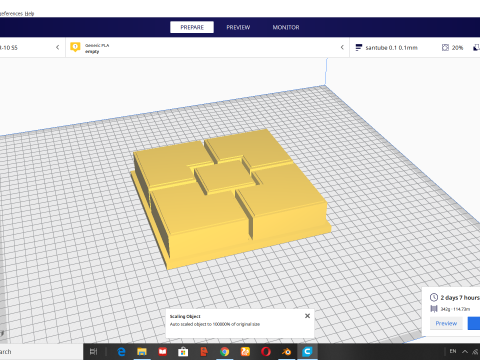Screen dimensions: 480x360
Task: Open the 0.1mm print profile settings
Action: [391, 48]
